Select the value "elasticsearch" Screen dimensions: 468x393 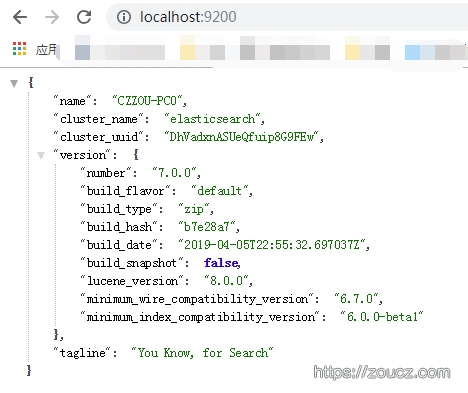212,119
